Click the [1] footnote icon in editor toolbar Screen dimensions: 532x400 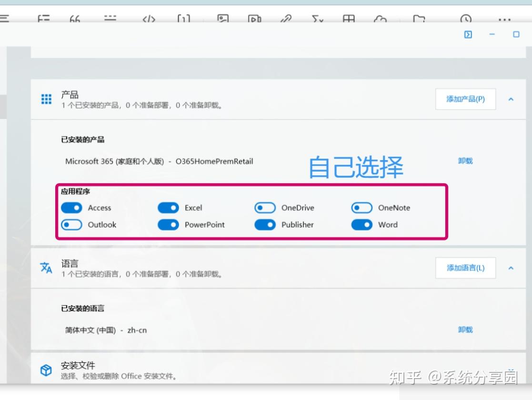coord(184,19)
